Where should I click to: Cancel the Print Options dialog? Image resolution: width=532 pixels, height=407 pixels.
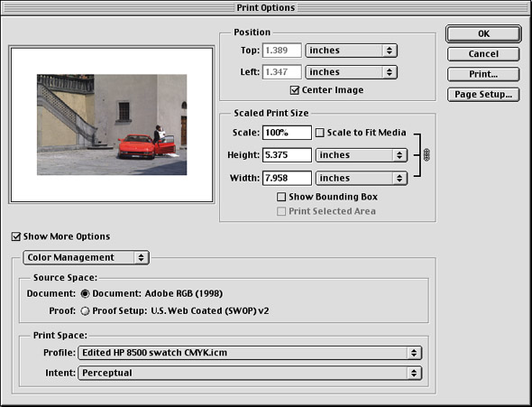tap(483, 54)
